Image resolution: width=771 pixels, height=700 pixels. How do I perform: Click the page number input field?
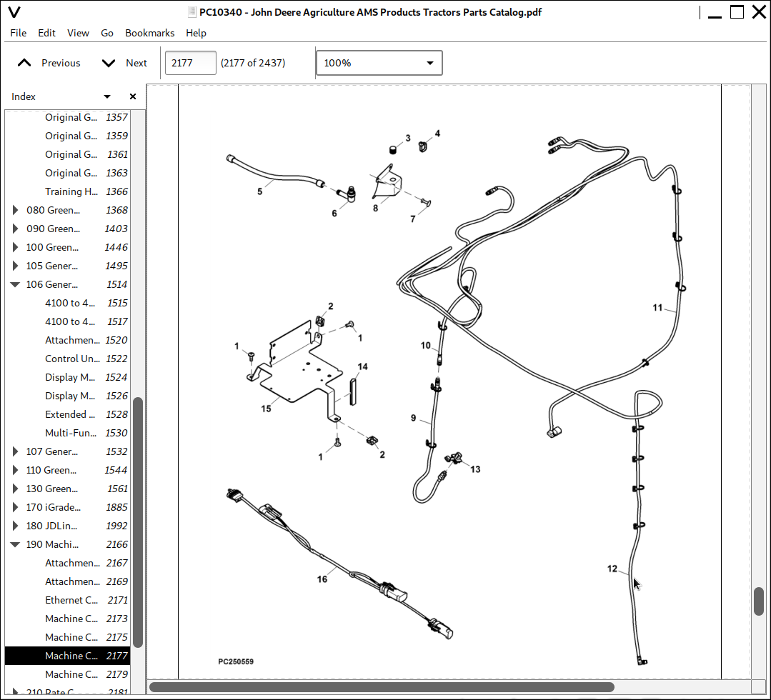point(190,63)
